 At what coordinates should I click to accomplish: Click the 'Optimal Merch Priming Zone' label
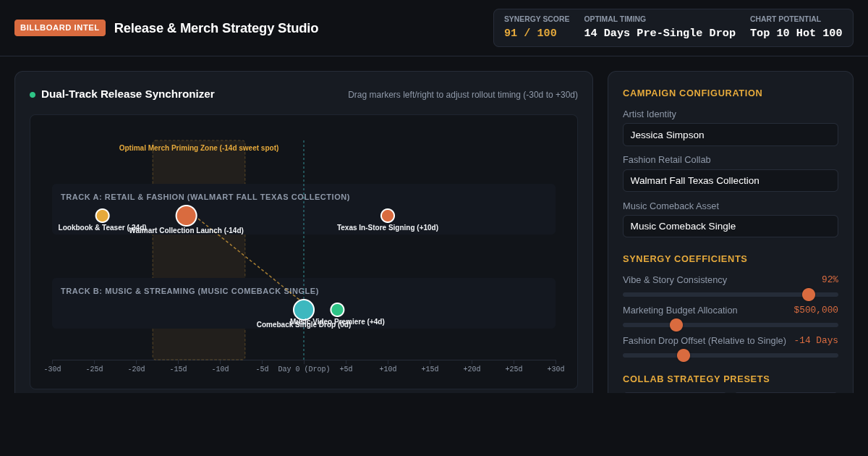tap(199, 148)
